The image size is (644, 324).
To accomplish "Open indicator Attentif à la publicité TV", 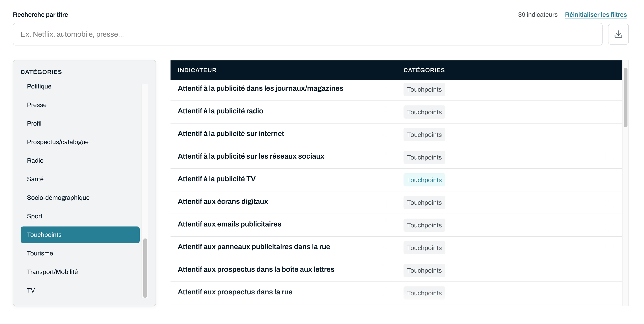I will pyautogui.click(x=216, y=179).
